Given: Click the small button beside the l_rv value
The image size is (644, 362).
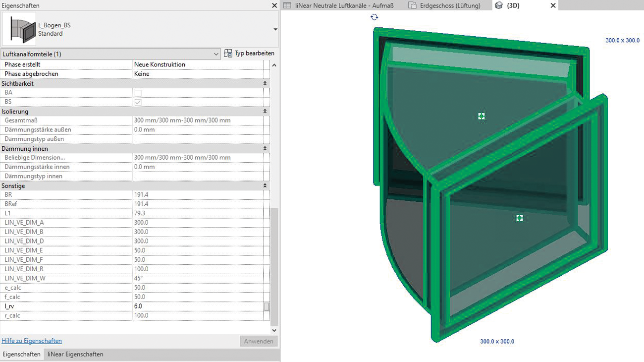Looking at the screenshot, I should (x=267, y=306).
